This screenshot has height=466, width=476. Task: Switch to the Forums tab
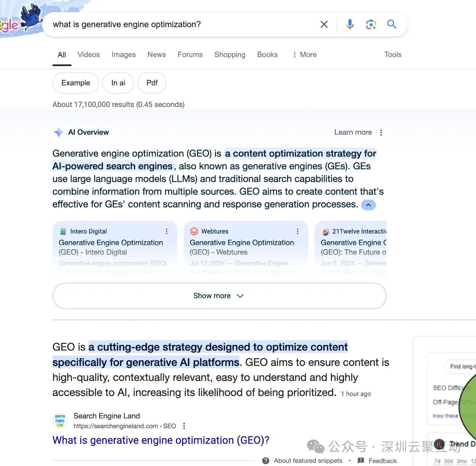(190, 55)
